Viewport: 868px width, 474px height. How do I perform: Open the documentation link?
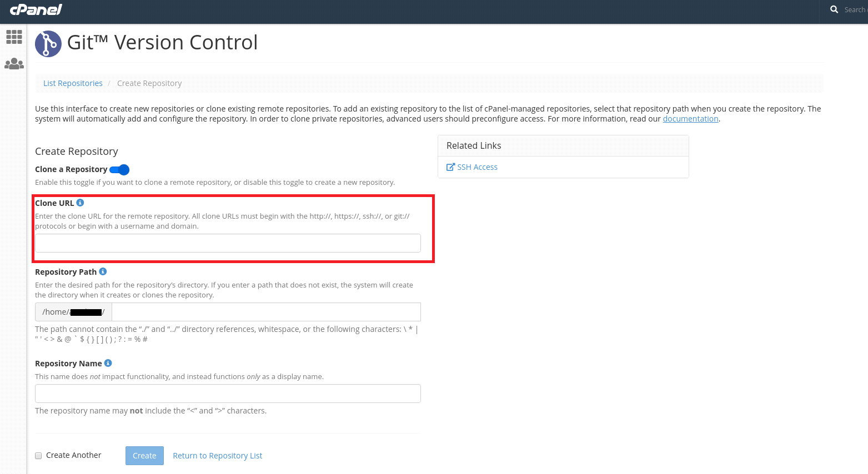click(690, 118)
